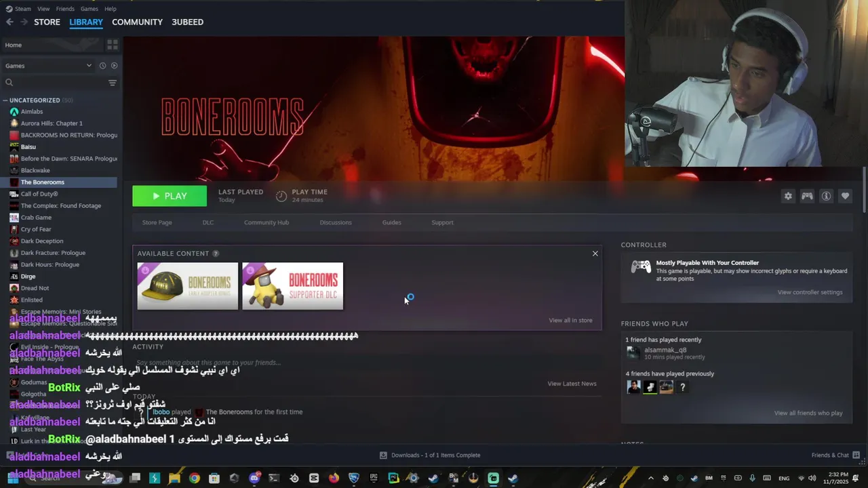Open the DLC tab
Image resolution: width=868 pixels, height=488 pixels.
(208, 222)
